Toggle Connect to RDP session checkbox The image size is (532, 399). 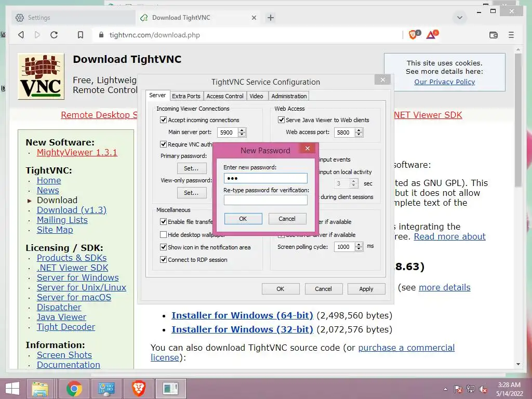(163, 260)
